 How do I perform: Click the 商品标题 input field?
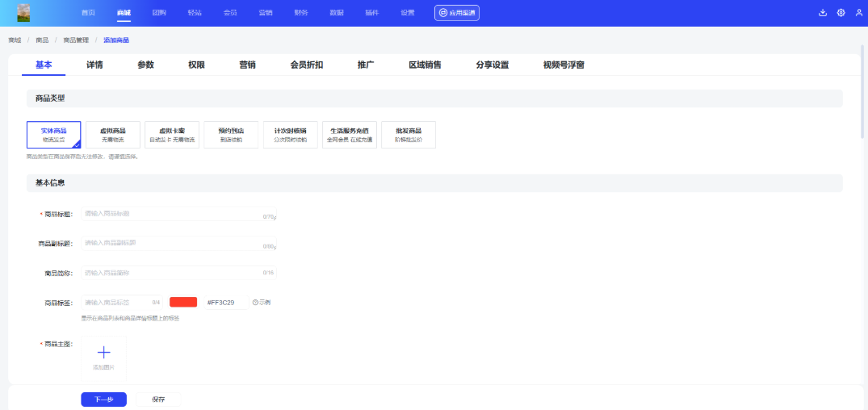[171, 214]
